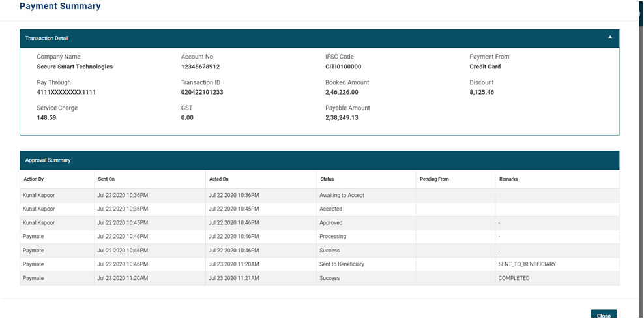644x319 pixels.
Task: Click the Service Charge label
Action: [57, 108]
